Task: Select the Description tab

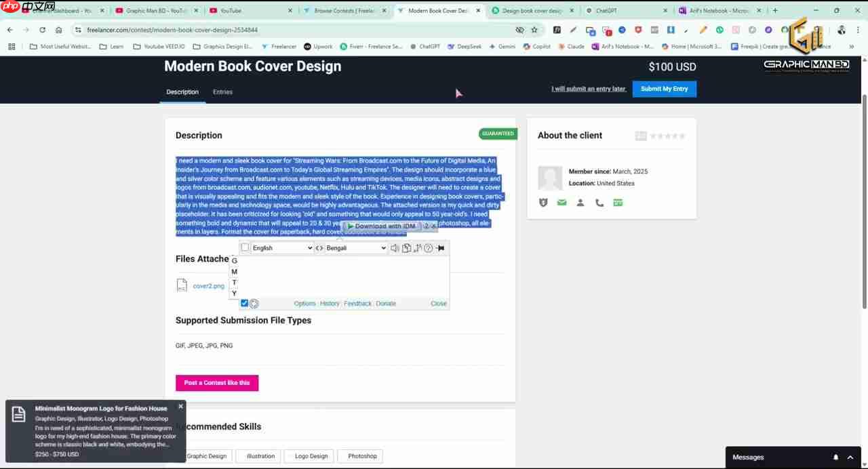Action: (182, 92)
